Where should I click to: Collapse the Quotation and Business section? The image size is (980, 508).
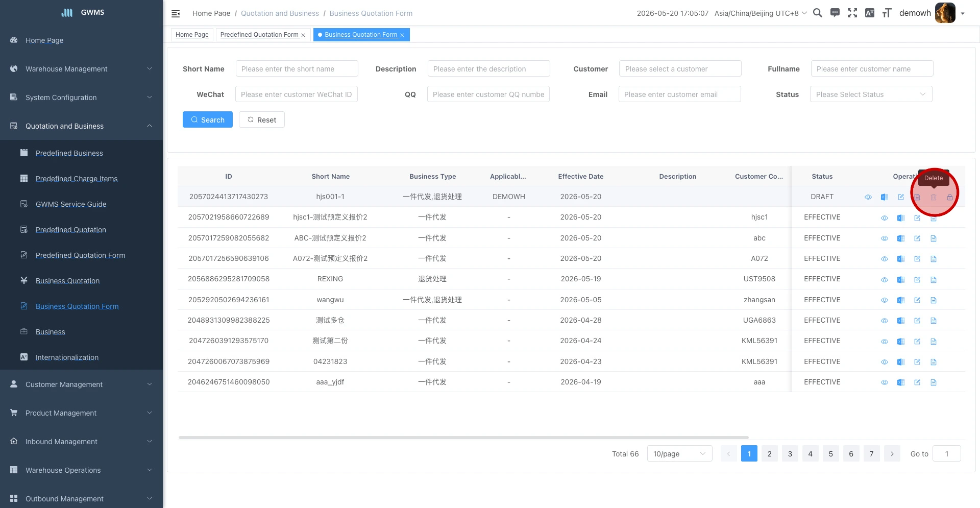click(x=82, y=126)
